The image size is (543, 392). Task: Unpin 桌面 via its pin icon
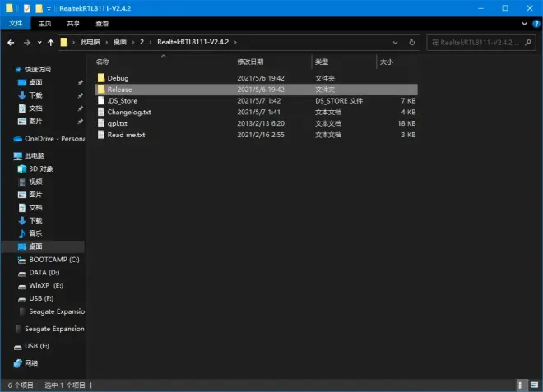point(81,82)
